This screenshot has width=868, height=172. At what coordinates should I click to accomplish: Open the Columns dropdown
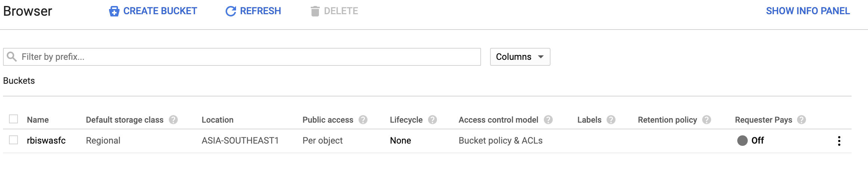[x=520, y=57]
